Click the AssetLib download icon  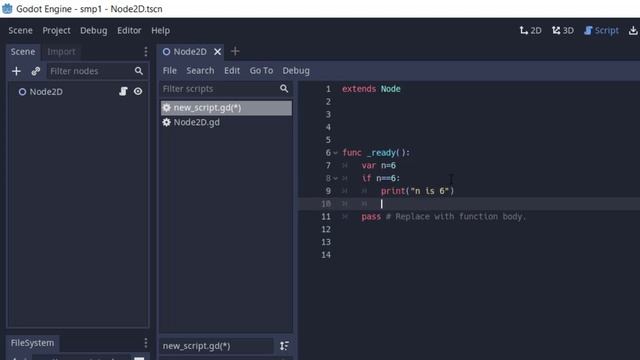[x=633, y=31]
